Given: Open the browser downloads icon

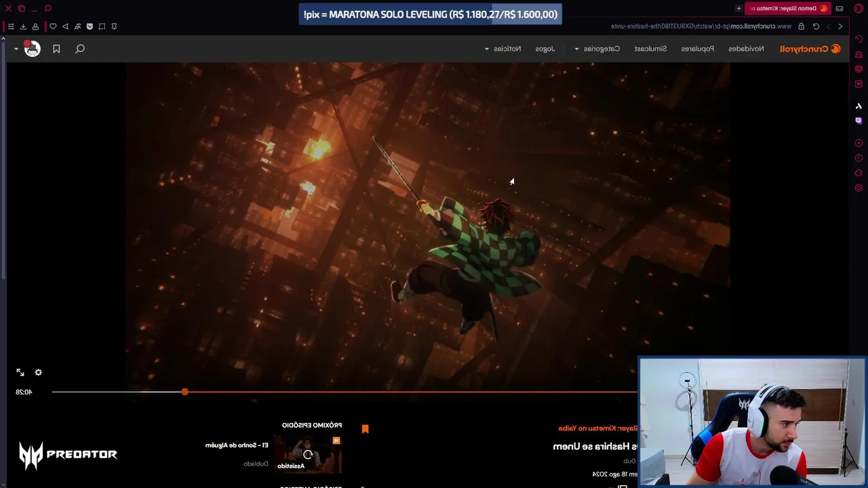Looking at the screenshot, I should tap(23, 26).
